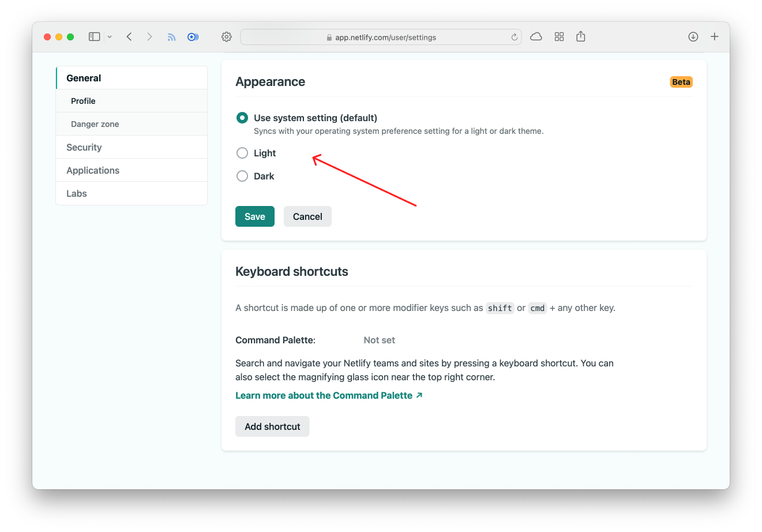Click the RSS feed extension icon
Screen dimensions: 762x532
pyautogui.click(x=171, y=37)
